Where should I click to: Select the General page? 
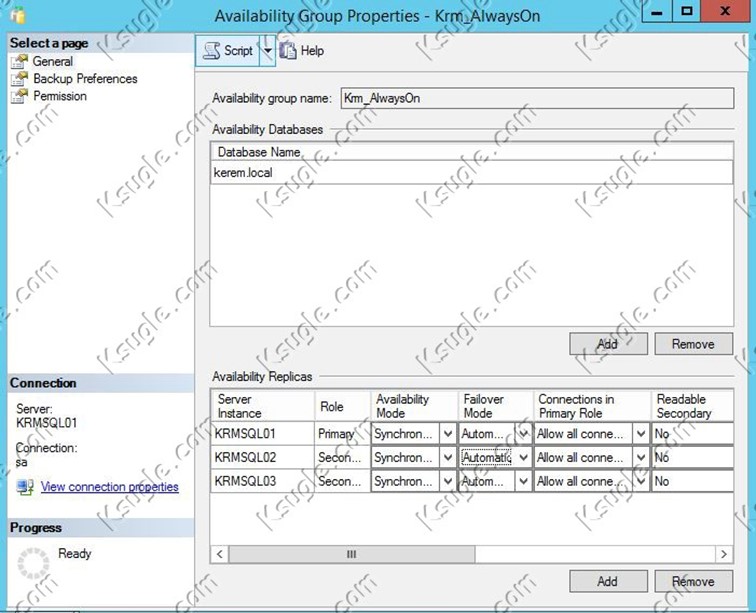point(53,62)
